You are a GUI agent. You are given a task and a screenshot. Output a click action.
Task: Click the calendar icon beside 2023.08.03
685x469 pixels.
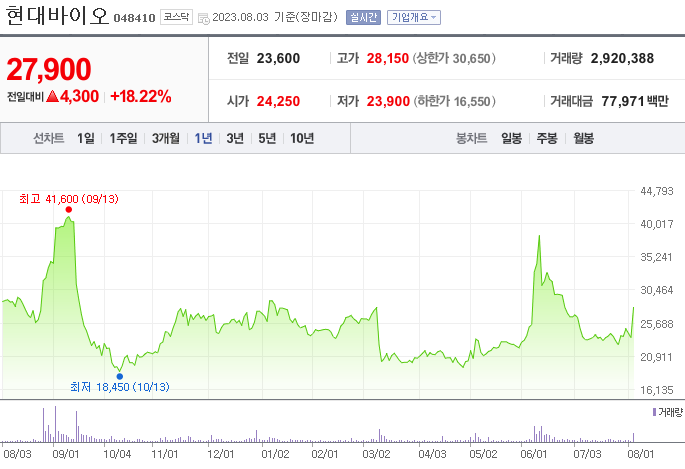pyautogui.click(x=204, y=18)
